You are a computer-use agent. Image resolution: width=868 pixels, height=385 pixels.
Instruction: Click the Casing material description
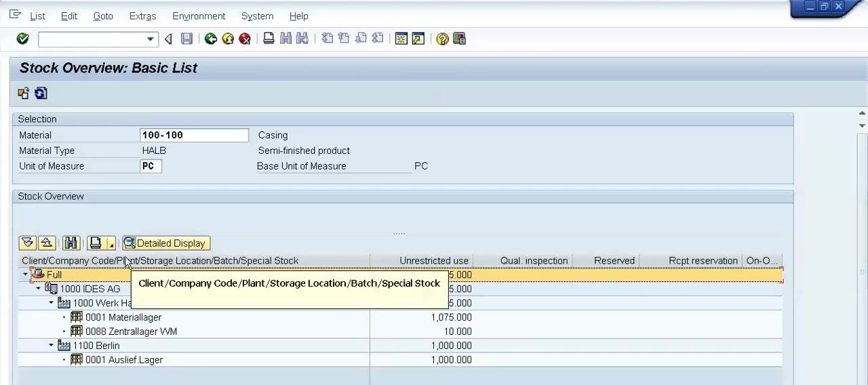pos(273,135)
